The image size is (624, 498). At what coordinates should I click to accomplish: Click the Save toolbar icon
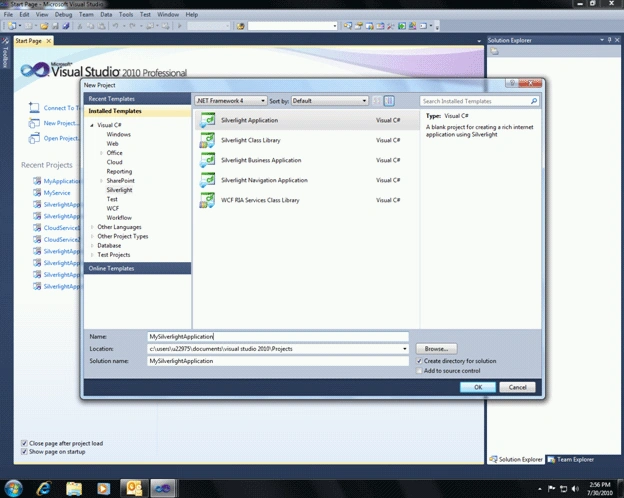coord(55,26)
